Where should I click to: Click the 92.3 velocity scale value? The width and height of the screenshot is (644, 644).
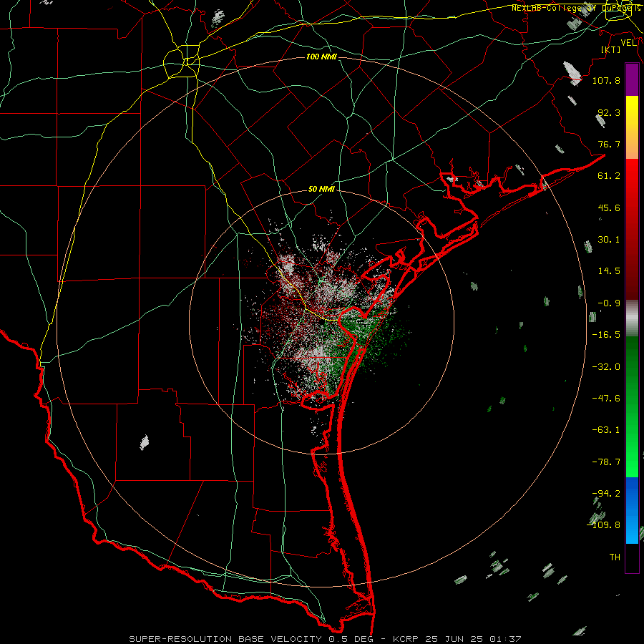click(x=609, y=112)
